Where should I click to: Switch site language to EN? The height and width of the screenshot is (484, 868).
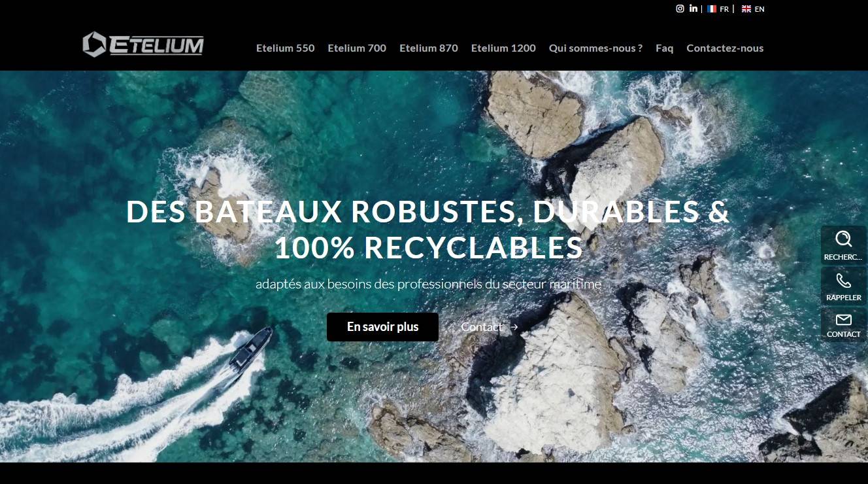click(x=759, y=9)
